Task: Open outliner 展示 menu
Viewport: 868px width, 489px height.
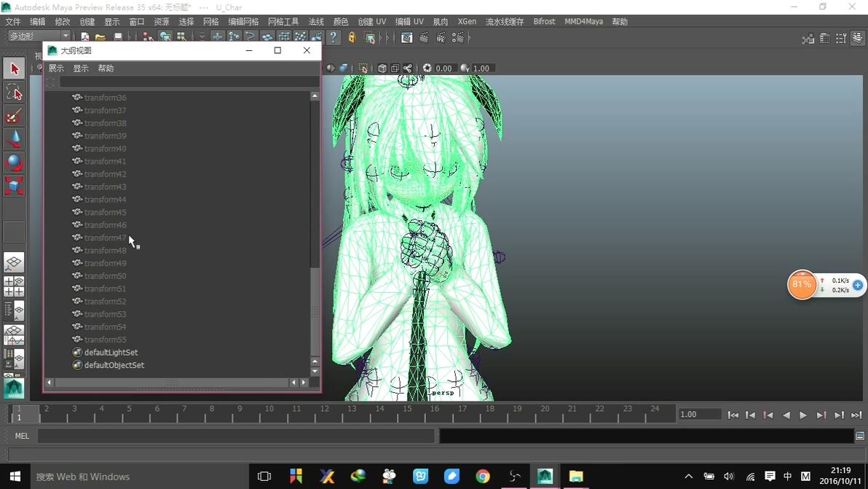Action: point(56,68)
